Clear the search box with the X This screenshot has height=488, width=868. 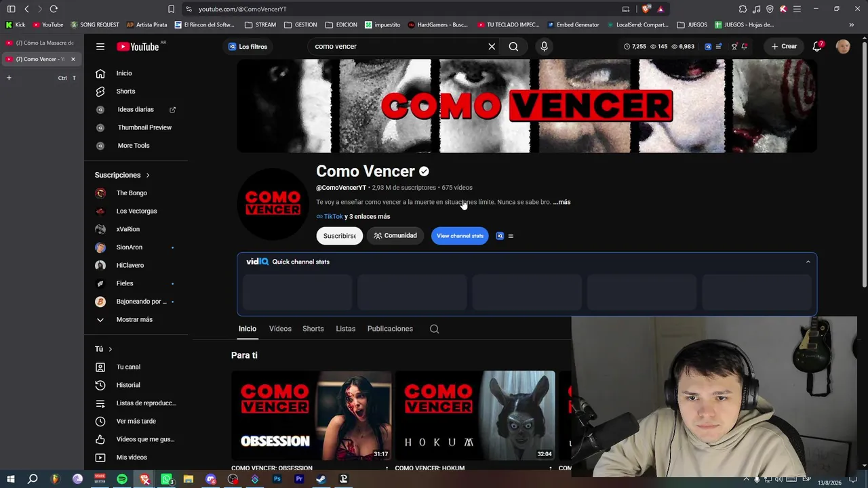point(492,47)
